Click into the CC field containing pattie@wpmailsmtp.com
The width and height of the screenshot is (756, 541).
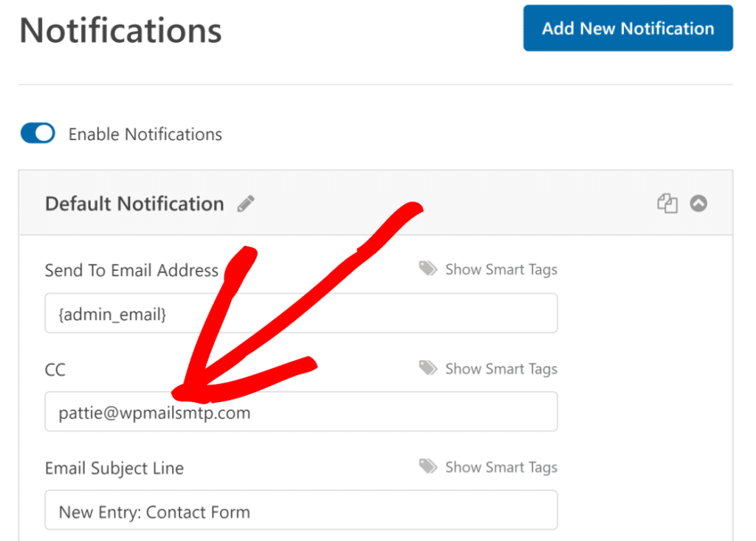click(x=369, y=412)
